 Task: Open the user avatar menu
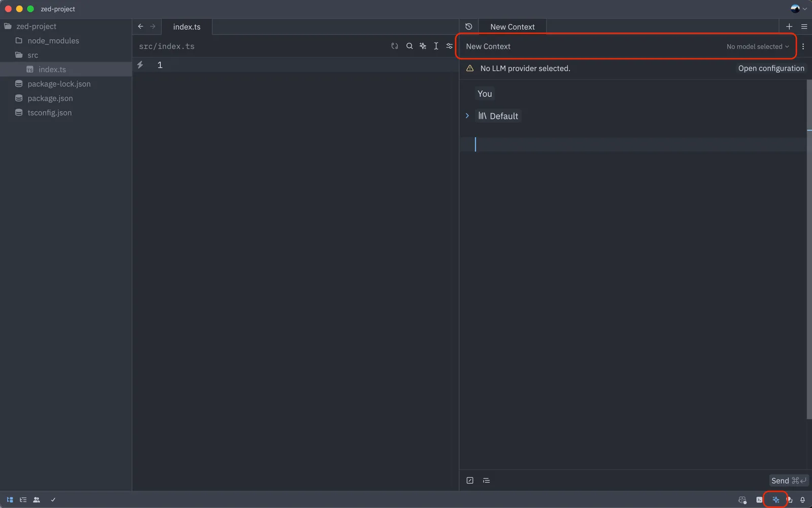[x=798, y=9]
